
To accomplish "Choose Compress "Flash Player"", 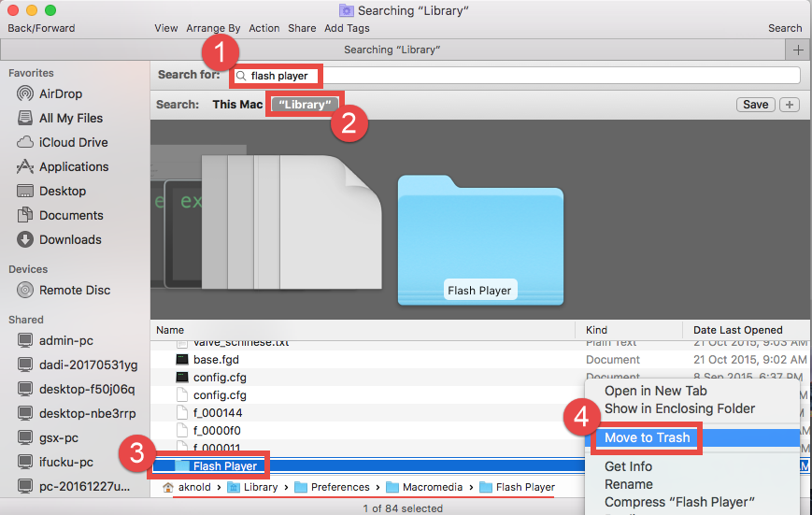I will (x=679, y=502).
